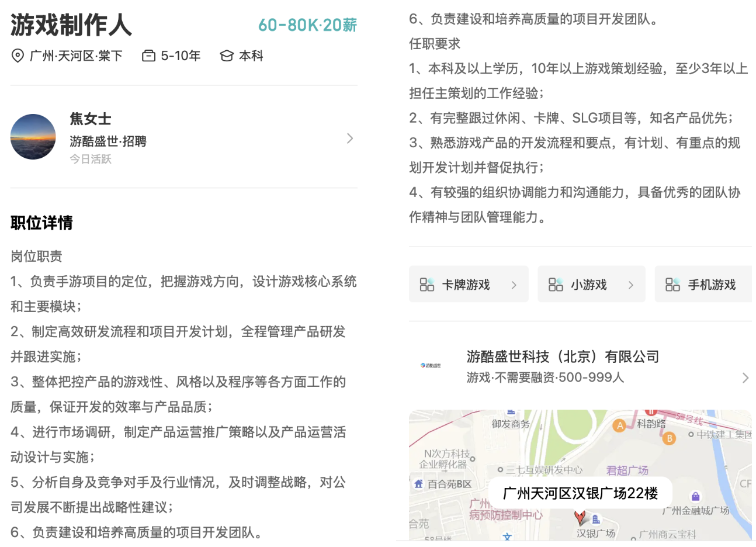Click the blue house icon beside 百合苑B区

[418, 484]
